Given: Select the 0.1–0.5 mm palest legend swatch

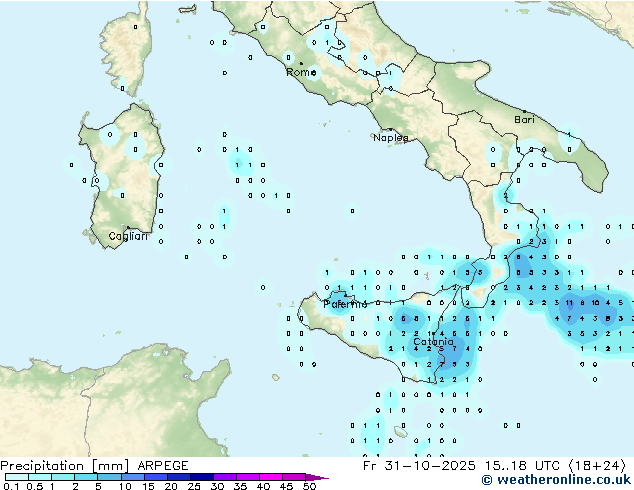Looking at the screenshot, I should pyautogui.click(x=17, y=477).
